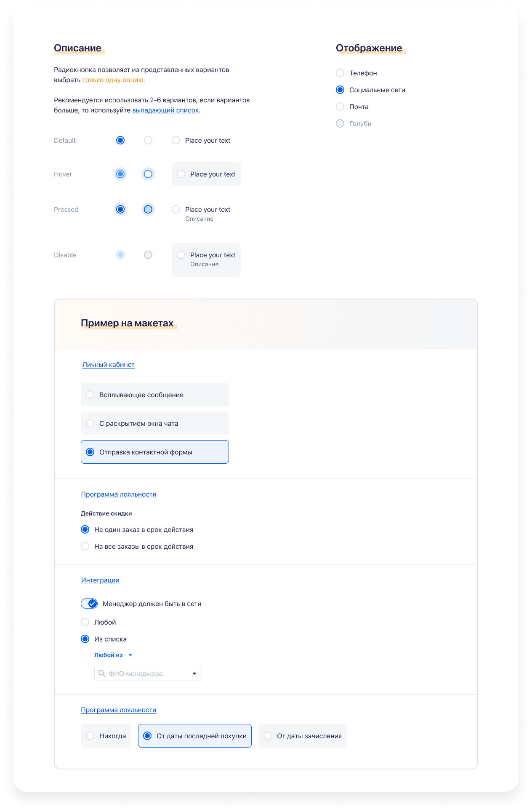This screenshot has width=532, height=812.
Task: Choose the Никогда option chip
Action: [106, 736]
